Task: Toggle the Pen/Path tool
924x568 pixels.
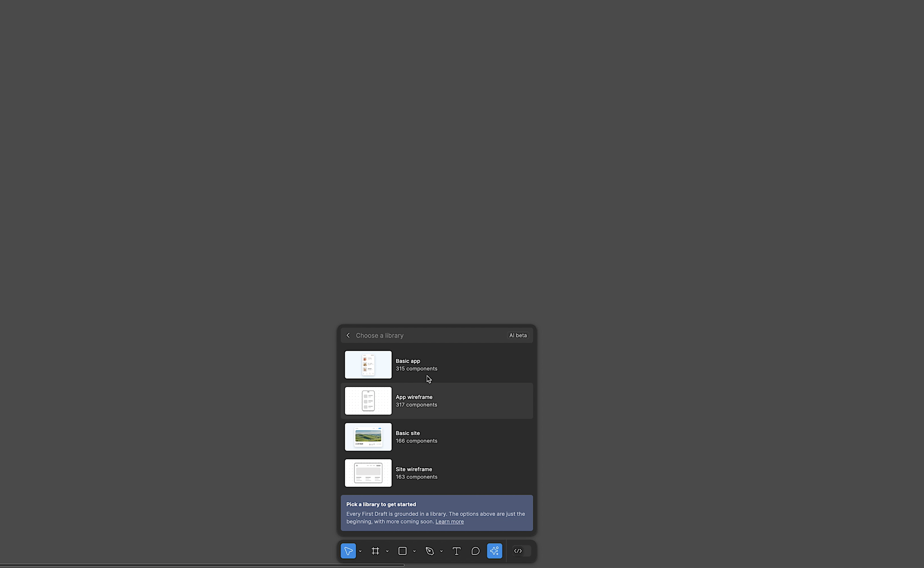Action: tap(430, 551)
